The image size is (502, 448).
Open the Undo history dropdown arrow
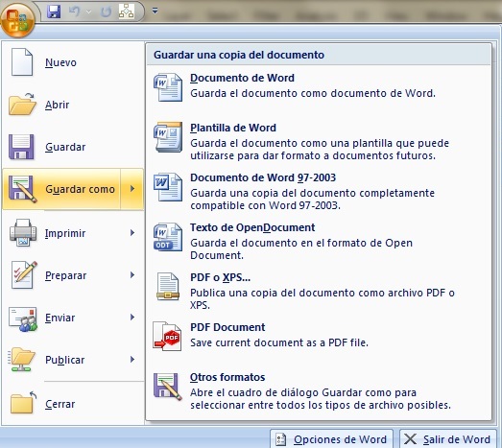click(x=88, y=12)
